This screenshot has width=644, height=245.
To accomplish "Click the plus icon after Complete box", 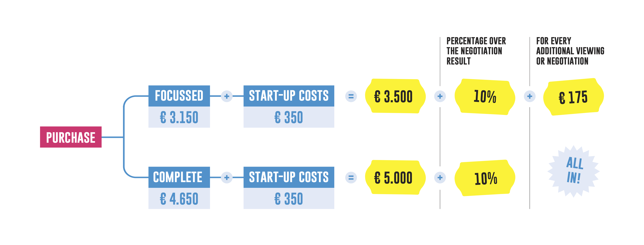I will pyautogui.click(x=227, y=178).
